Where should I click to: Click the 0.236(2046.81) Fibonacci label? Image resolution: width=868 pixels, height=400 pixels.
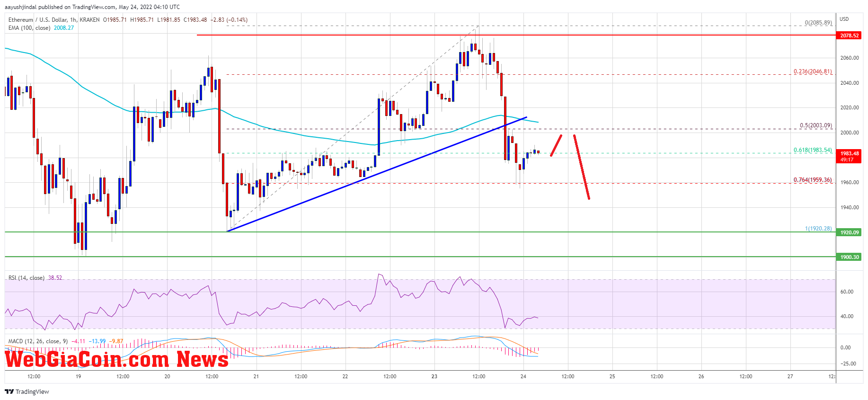(x=813, y=72)
